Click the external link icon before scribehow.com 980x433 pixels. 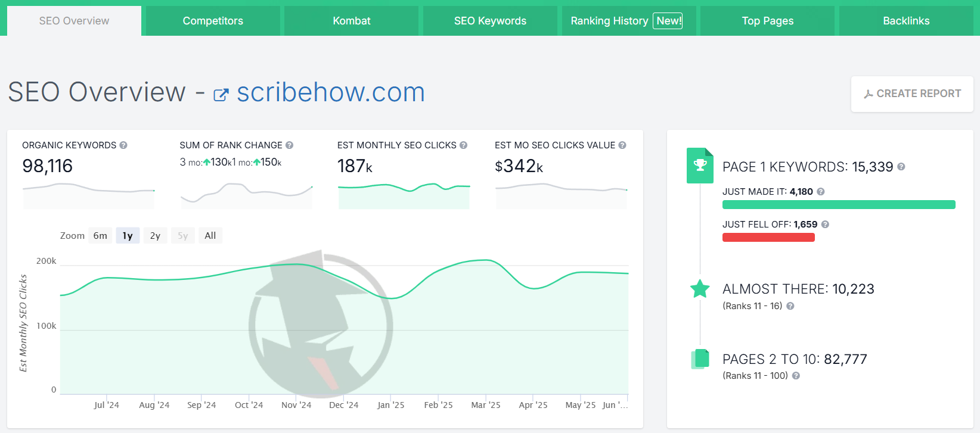[x=221, y=95]
